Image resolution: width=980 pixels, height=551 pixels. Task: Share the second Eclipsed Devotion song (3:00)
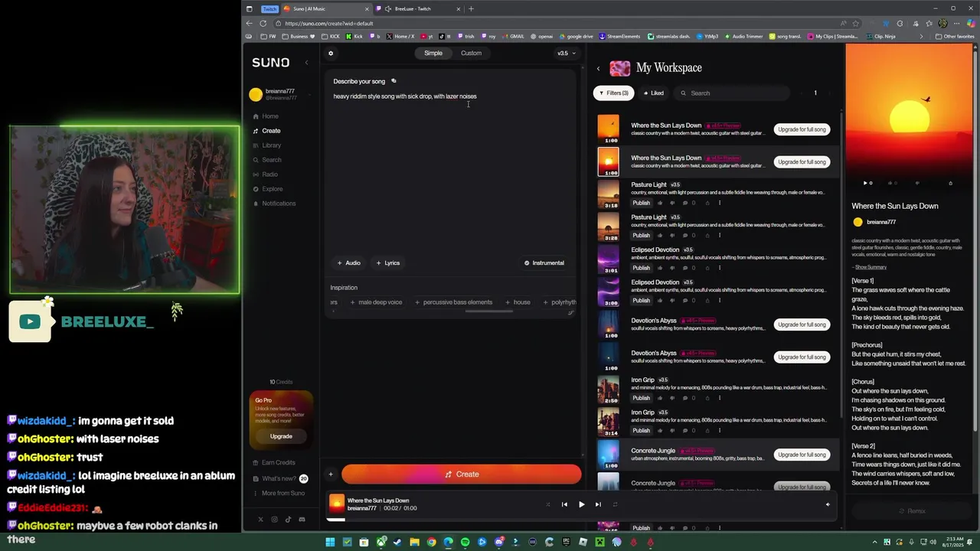[x=707, y=301]
